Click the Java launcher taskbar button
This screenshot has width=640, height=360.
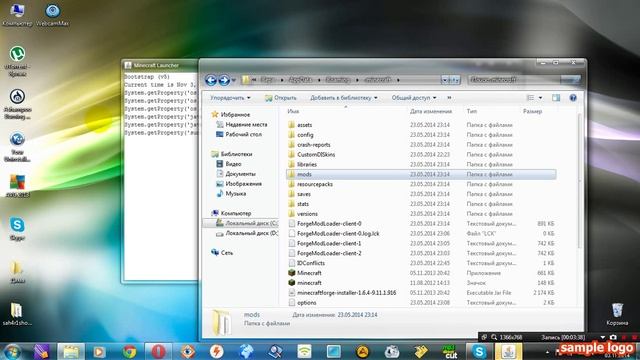click(508, 351)
